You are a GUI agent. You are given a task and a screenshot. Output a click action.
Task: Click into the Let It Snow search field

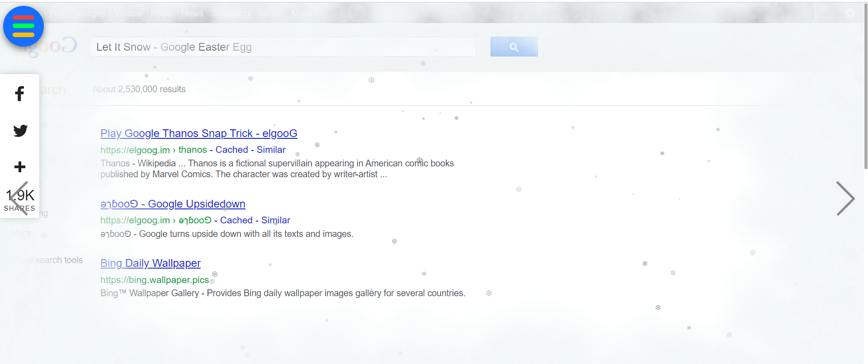point(283,47)
